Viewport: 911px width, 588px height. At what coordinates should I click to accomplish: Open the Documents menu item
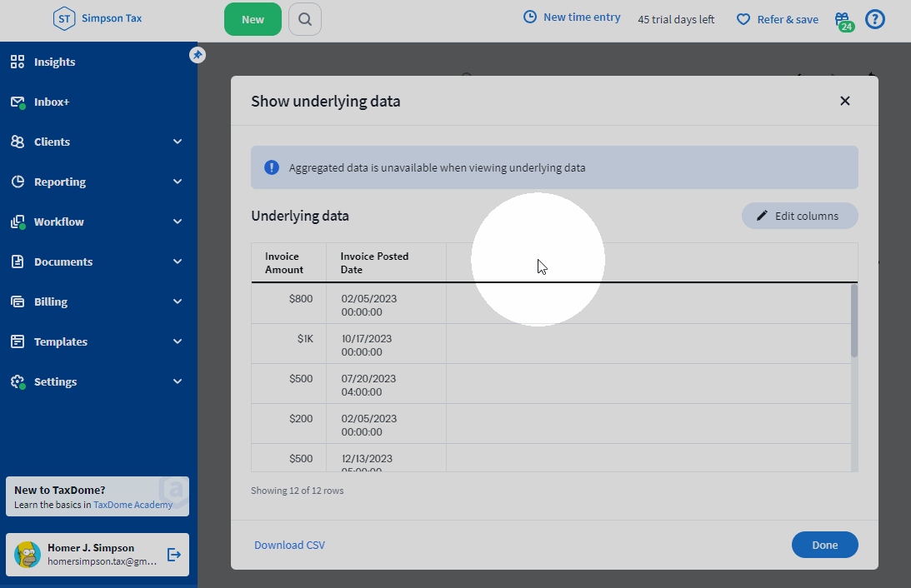point(63,262)
